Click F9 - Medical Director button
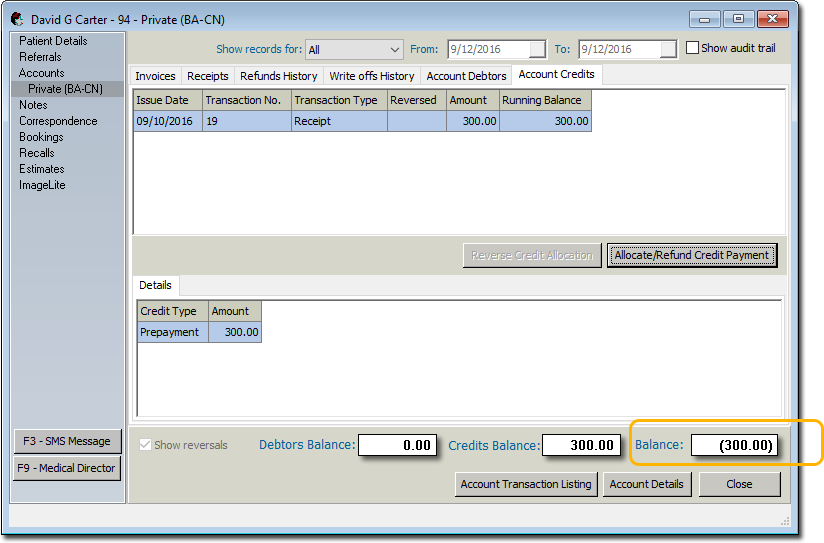 point(67,468)
